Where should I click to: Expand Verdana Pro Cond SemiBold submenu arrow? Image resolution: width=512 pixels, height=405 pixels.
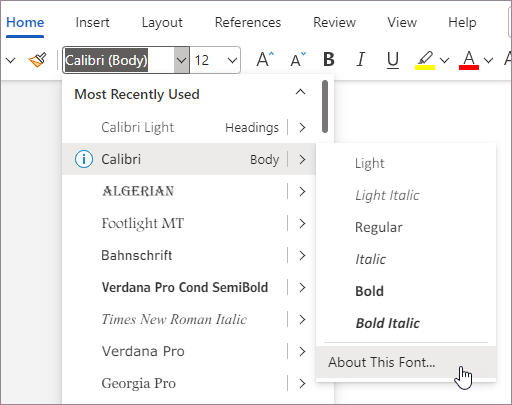pyautogui.click(x=302, y=287)
